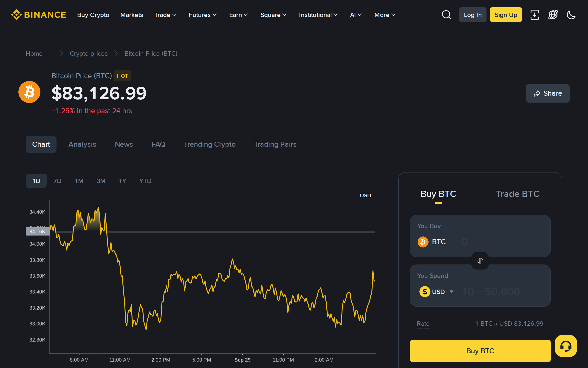Open the USD currency dropdown arrow

pos(451,292)
